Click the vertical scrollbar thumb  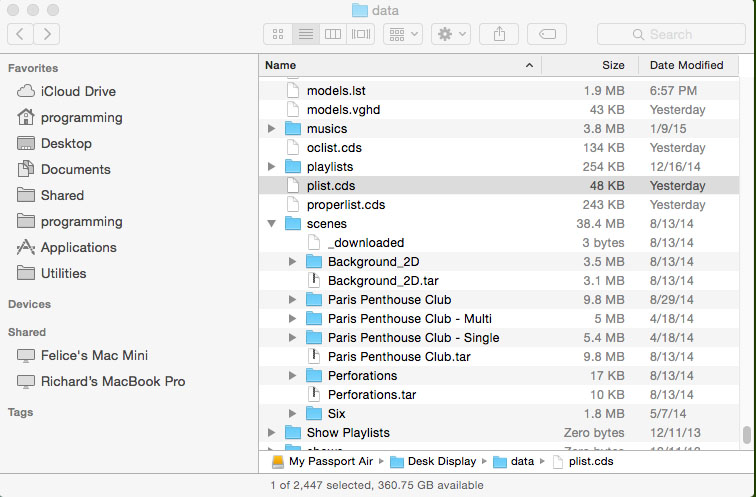(x=746, y=434)
